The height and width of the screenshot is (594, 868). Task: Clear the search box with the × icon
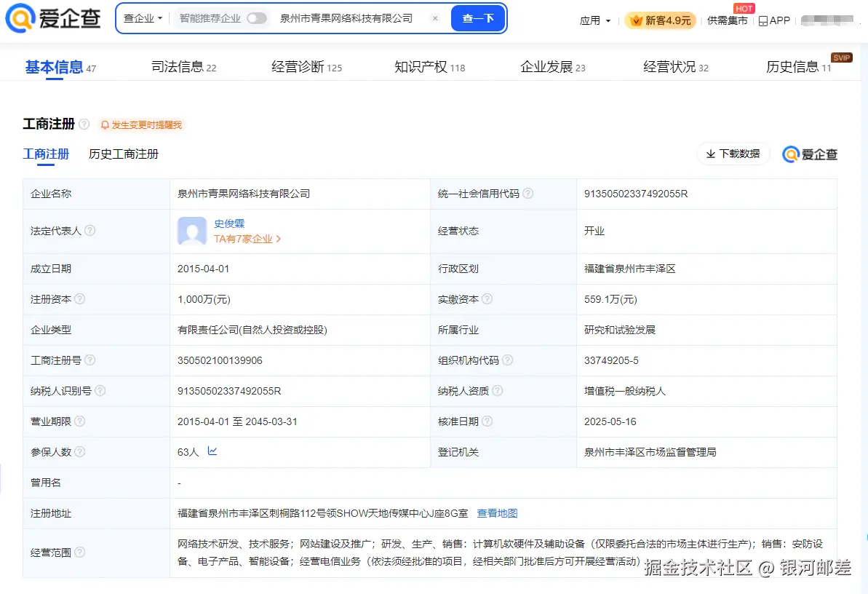point(435,18)
